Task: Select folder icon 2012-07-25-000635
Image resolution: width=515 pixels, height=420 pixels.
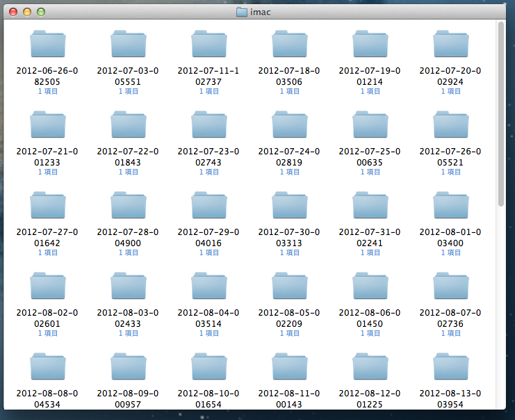Action: tap(370, 124)
